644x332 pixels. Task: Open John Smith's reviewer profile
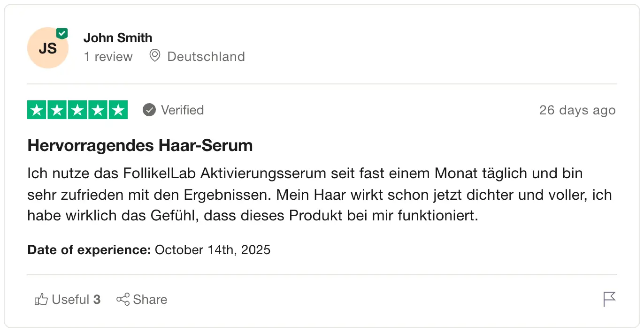[118, 38]
